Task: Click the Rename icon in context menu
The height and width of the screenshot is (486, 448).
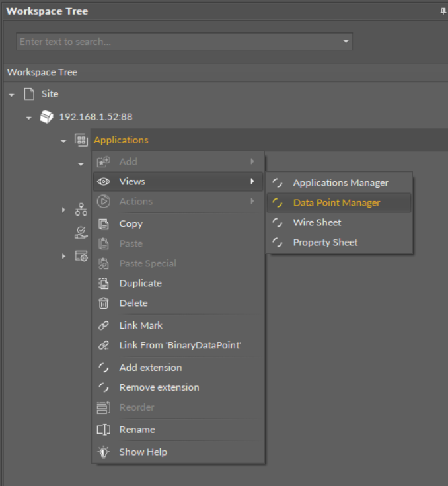Action: (x=103, y=430)
